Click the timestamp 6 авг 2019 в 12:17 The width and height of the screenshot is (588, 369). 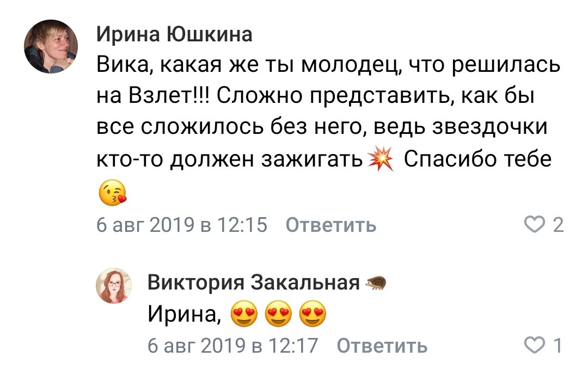[233, 346]
